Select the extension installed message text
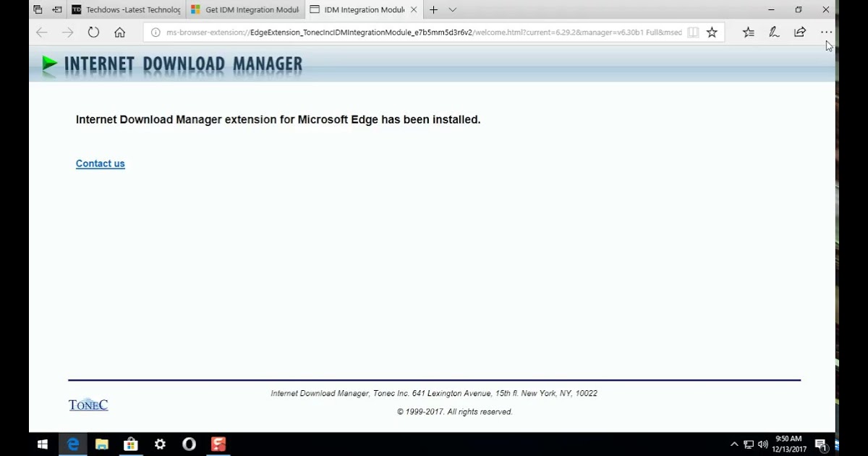This screenshot has height=456, width=868. (x=278, y=119)
